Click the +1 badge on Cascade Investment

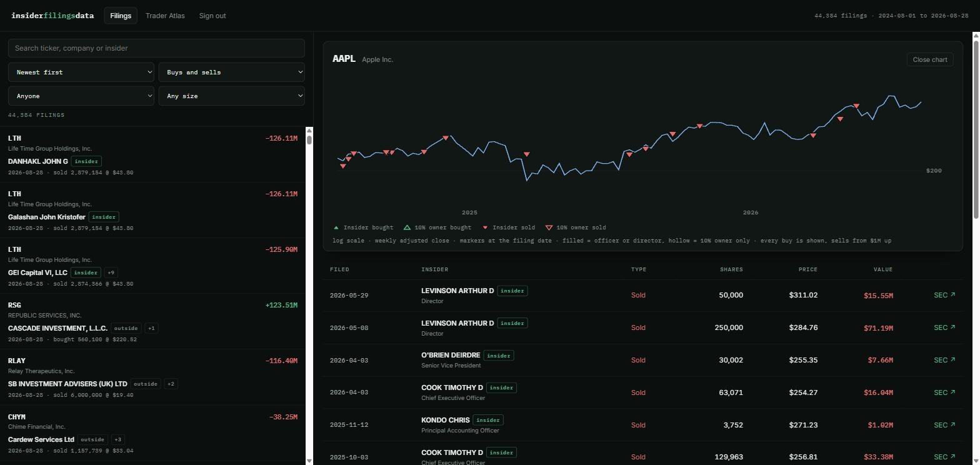[151, 328]
